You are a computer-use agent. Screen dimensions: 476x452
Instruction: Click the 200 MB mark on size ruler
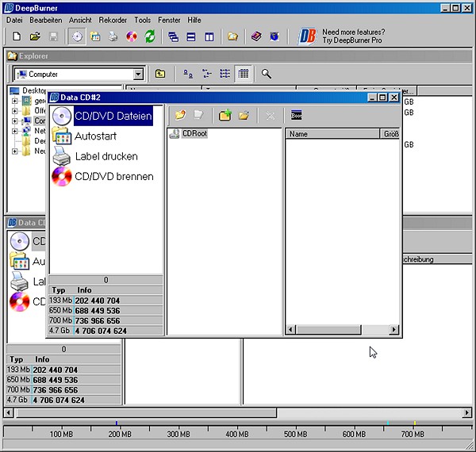coord(120,434)
